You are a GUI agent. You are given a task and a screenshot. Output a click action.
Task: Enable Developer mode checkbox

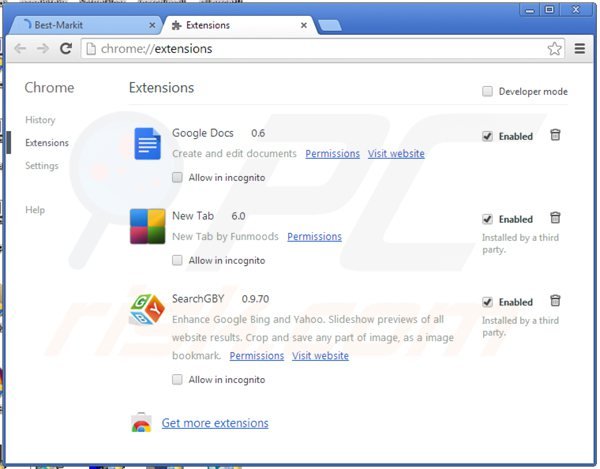point(487,91)
